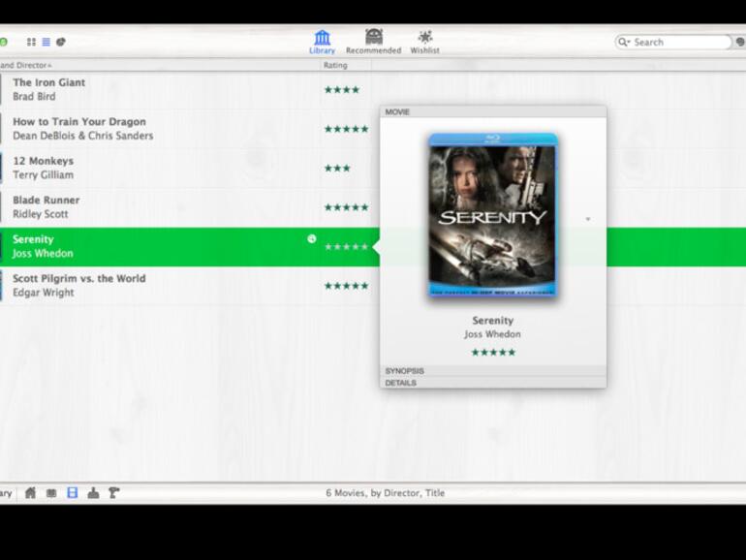
Task: Switch to cover grid view
Action: pos(31,42)
